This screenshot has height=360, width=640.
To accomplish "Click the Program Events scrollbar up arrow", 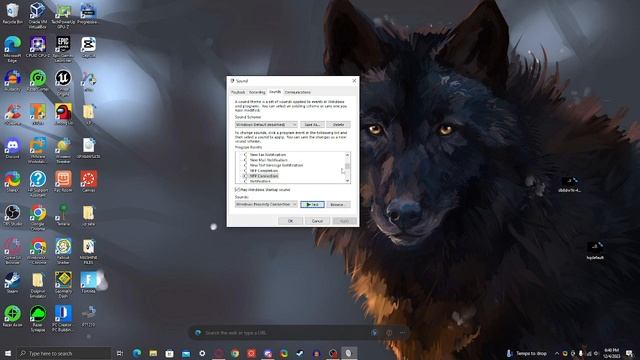I will click(347, 155).
